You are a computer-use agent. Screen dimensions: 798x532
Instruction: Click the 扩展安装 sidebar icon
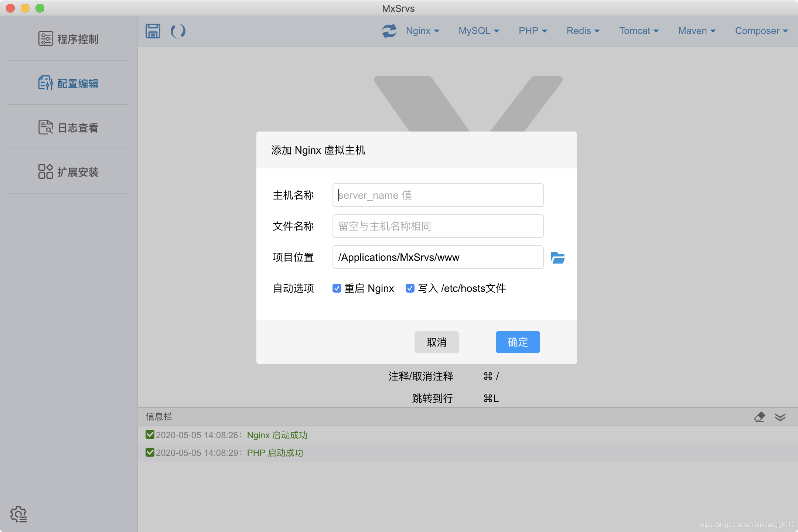[x=46, y=171]
